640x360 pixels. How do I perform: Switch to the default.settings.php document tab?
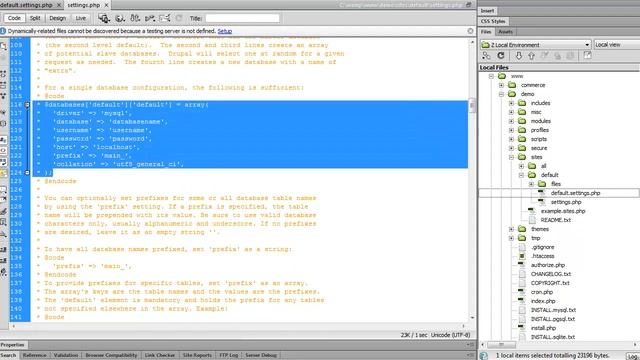coord(27,5)
